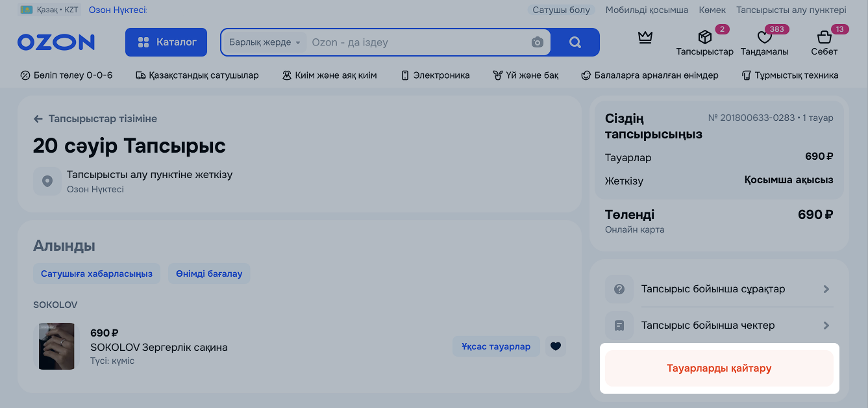Click Сатушы болу button
The image size is (868, 408).
[562, 10]
